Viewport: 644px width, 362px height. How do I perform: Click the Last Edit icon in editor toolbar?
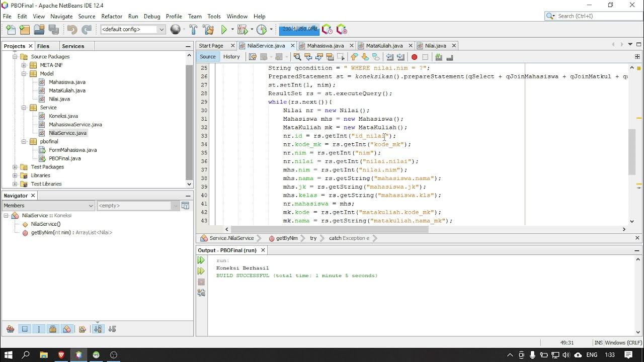click(253, 57)
